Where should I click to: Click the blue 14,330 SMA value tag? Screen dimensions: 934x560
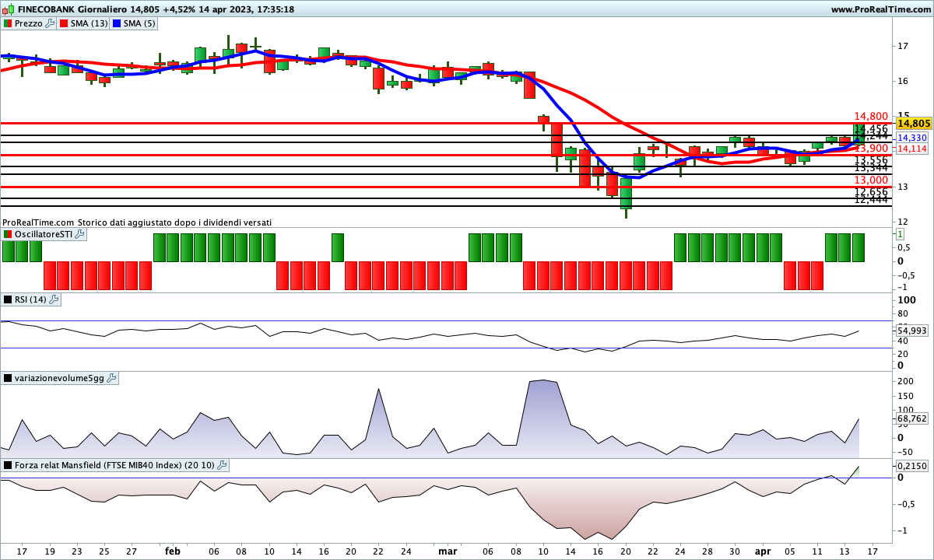(911, 137)
